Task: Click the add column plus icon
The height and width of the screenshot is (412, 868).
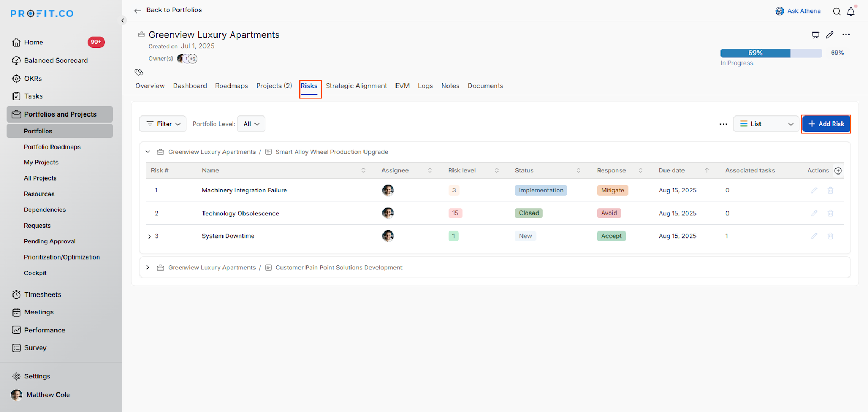Action: click(x=838, y=171)
